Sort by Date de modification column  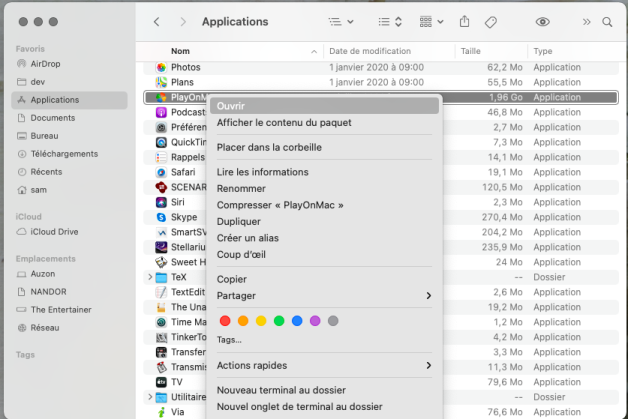[x=370, y=51]
